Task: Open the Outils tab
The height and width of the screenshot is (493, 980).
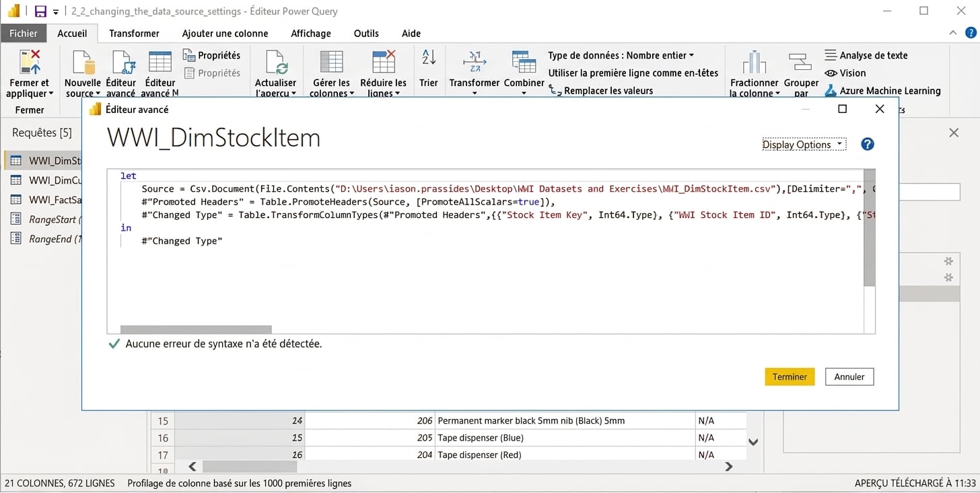Action: coord(366,33)
